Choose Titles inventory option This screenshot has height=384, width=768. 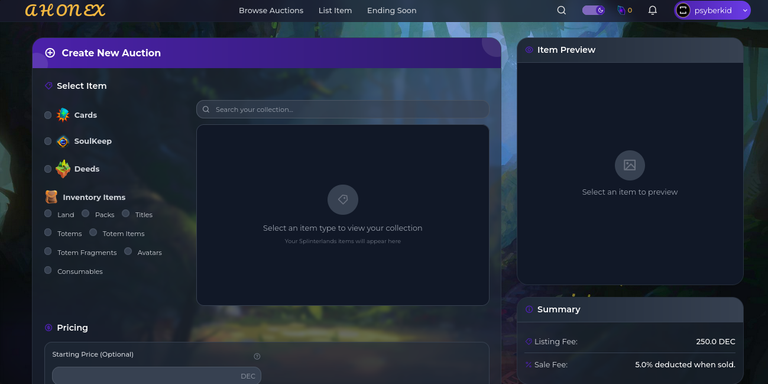(x=125, y=213)
